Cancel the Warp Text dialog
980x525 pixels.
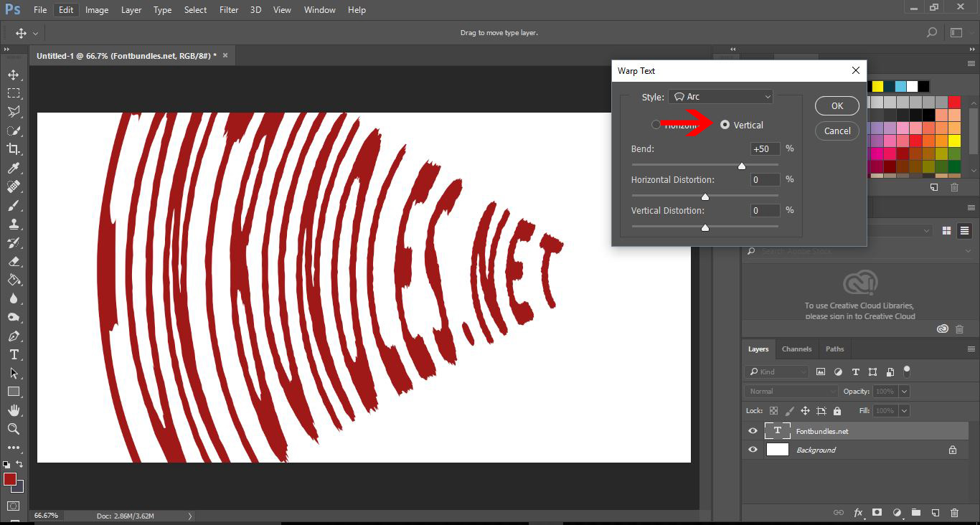click(837, 131)
